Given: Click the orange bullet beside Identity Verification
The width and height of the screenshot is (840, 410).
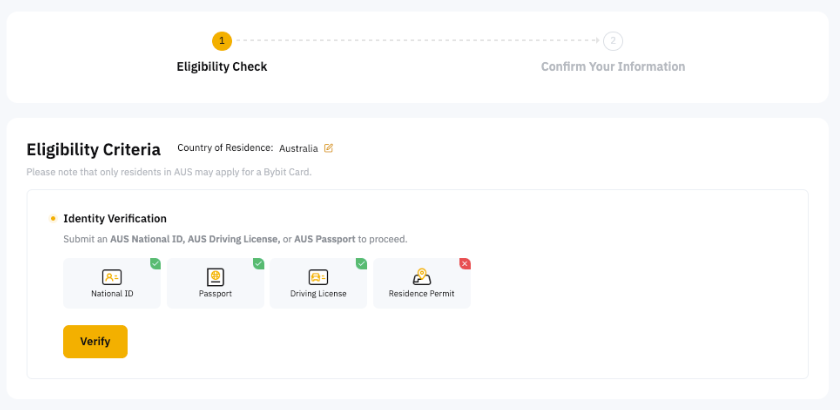Looking at the screenshot, I should point(53,218).
